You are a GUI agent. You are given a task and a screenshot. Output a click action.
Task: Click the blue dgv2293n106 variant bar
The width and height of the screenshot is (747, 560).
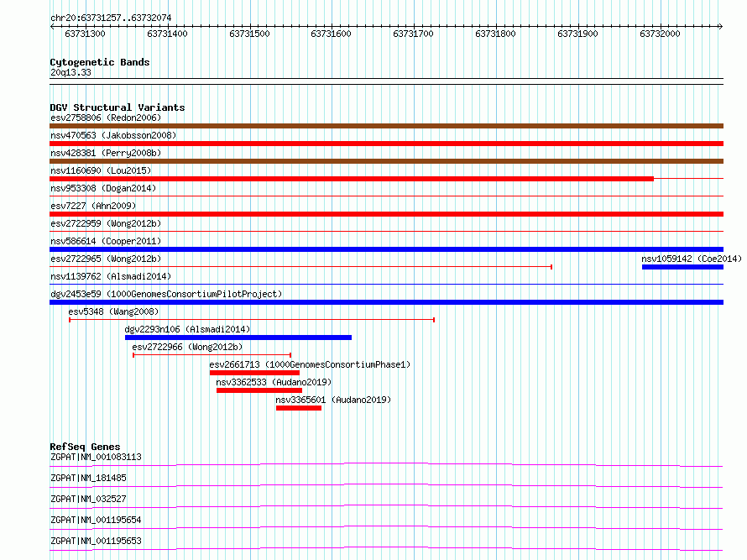[x=238, y=338]
